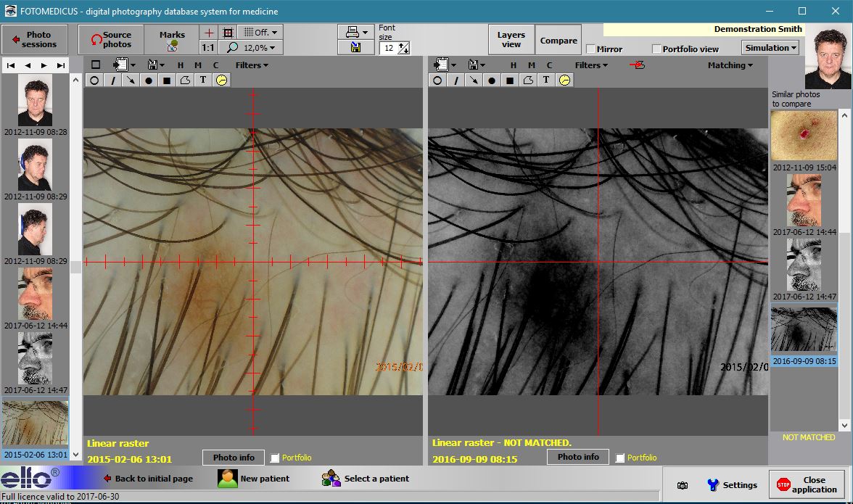Image resolution: width=853 pixels, height=504 pixels.
Task: Toggle M option in right pane
Action: [x=532, y=65]
